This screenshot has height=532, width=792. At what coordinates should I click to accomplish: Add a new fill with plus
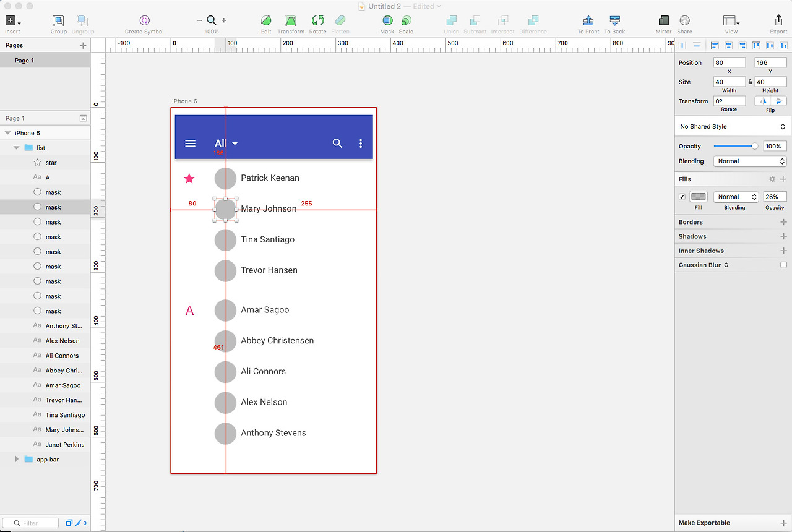coord(783,179)
